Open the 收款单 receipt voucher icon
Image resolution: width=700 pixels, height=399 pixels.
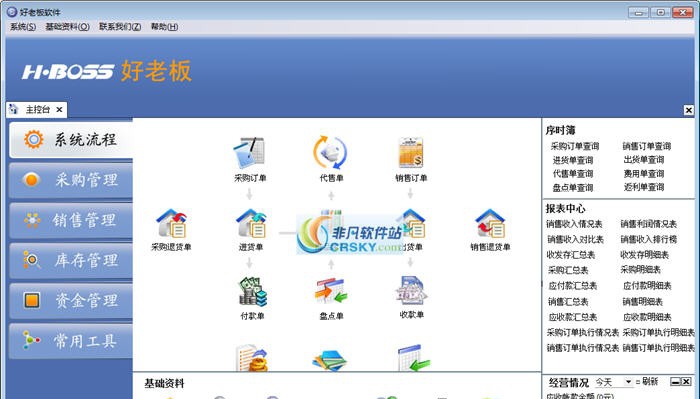[411, 291]
